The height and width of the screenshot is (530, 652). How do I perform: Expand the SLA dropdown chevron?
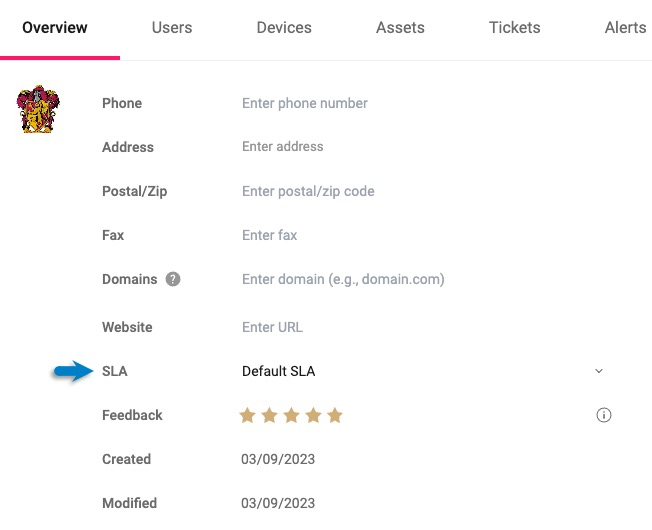[x=599, y=371]
